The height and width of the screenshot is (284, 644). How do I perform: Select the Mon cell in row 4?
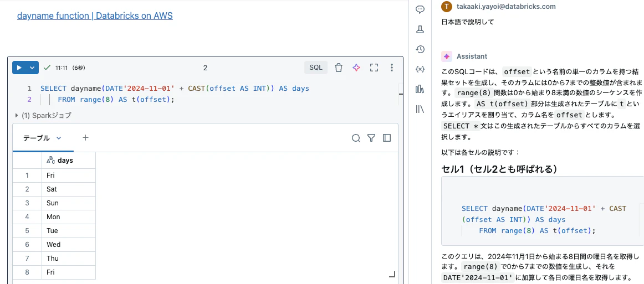[69, 216]
